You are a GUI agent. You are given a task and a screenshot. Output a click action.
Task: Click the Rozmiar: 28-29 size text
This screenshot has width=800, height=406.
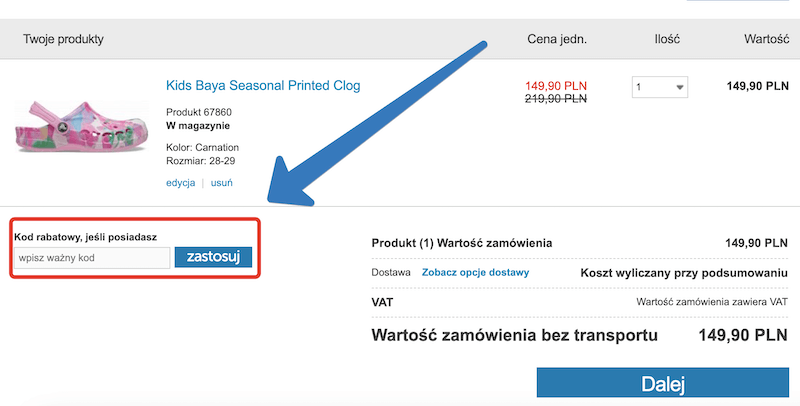[202, 161]
